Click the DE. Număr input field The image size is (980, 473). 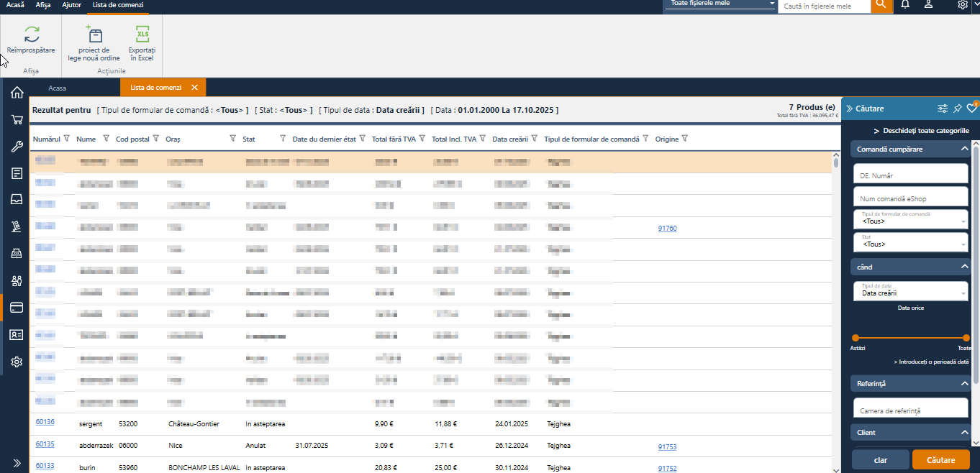[x=910, y=173]
